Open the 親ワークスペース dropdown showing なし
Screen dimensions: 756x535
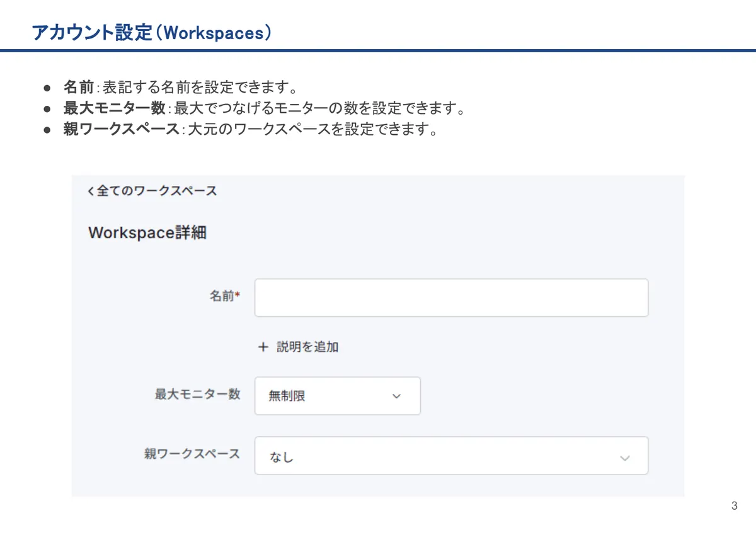tap(451, 456)
